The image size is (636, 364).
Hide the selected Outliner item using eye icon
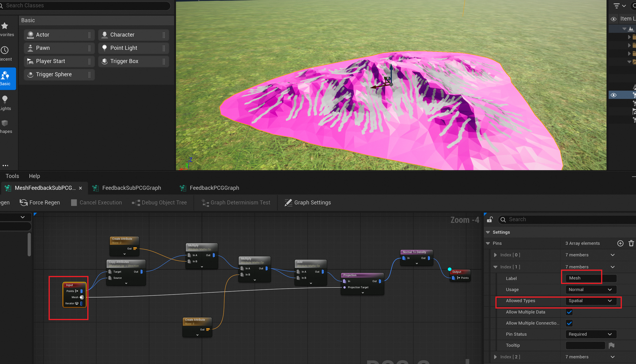coord(613,95)
